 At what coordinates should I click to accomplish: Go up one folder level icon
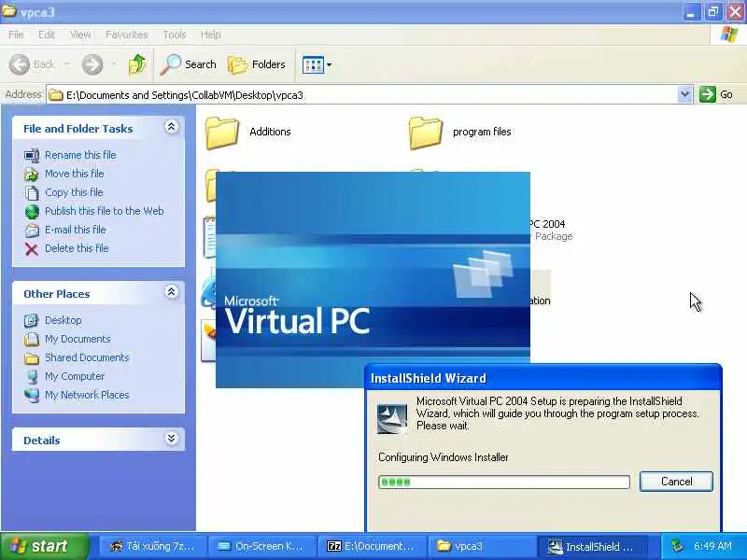click(137, 64)
